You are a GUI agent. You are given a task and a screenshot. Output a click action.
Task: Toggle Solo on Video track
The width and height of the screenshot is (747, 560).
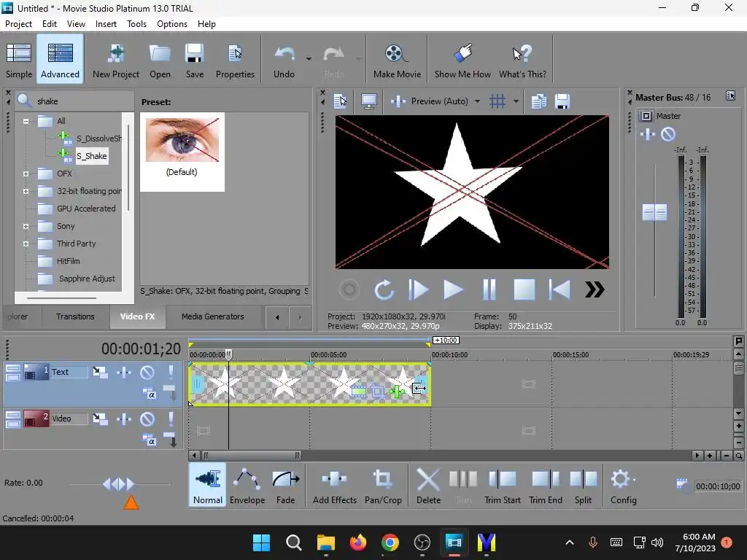pos(171,419)
